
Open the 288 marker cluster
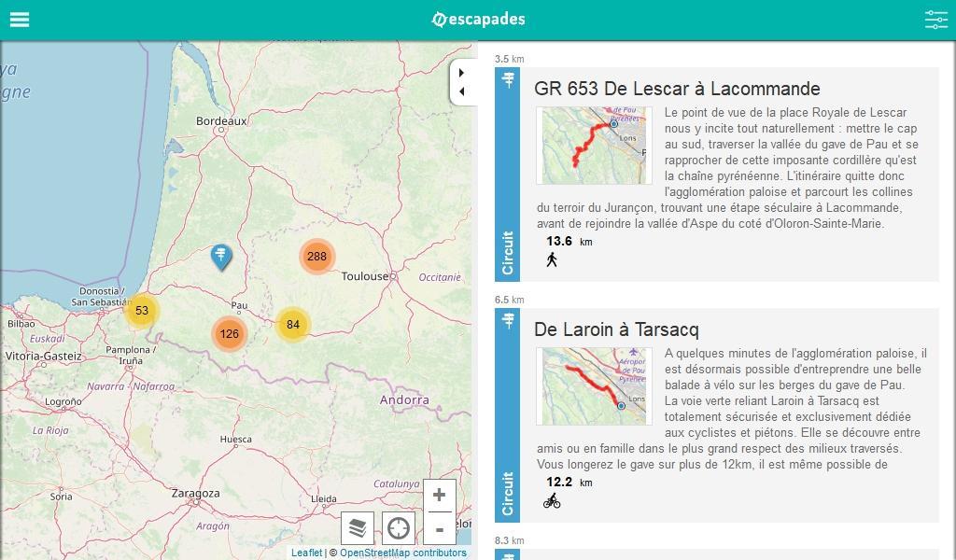tap(316, 257)
